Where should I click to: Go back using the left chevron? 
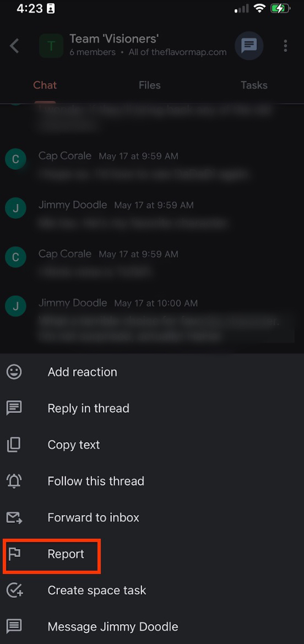[x=14, y=46]
